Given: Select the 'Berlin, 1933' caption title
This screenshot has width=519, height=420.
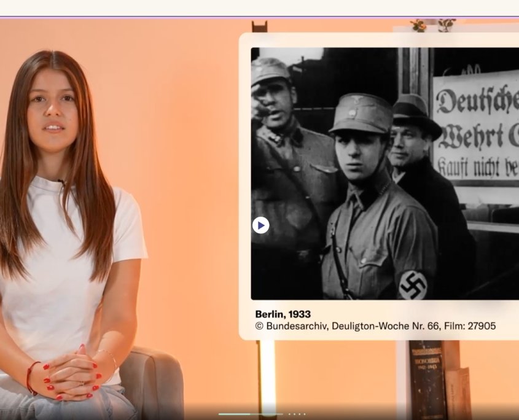Looking at the screenshot, I should tap(283, 314).
